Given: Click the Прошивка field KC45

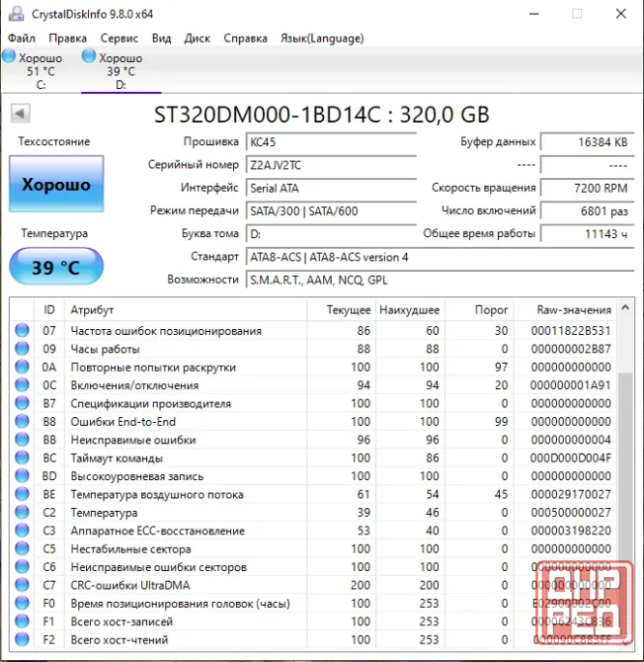Looking at the screenshot, I should (331, 142).
